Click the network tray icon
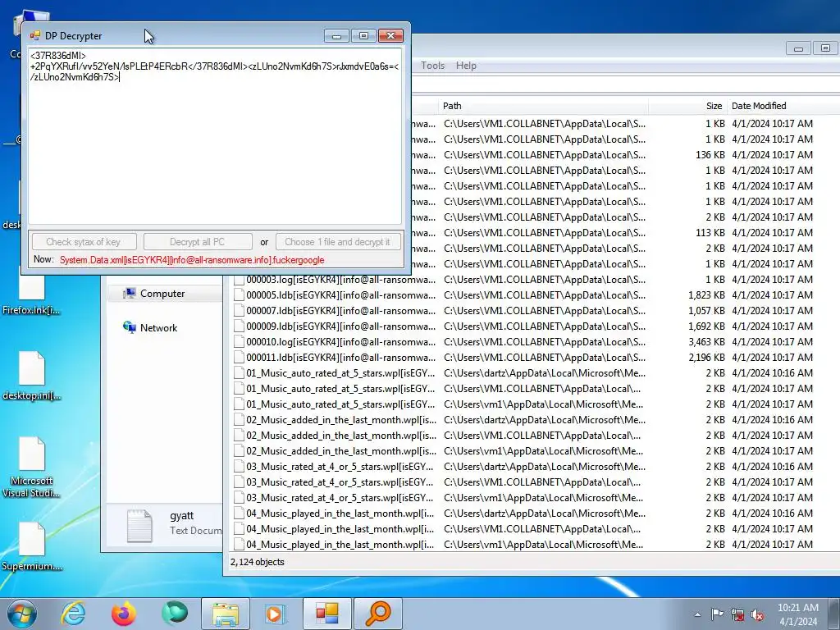This screenshot has width=840, height=630. (x=737, y=614)
